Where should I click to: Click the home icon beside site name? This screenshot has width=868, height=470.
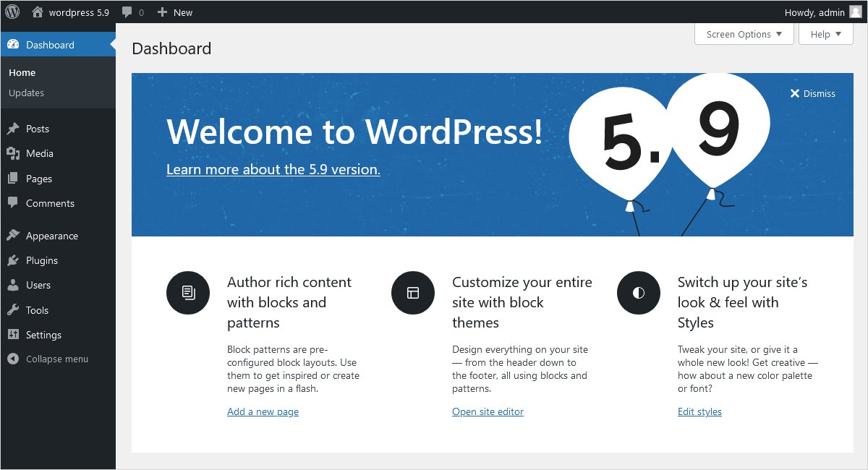[x=38, y=12]
